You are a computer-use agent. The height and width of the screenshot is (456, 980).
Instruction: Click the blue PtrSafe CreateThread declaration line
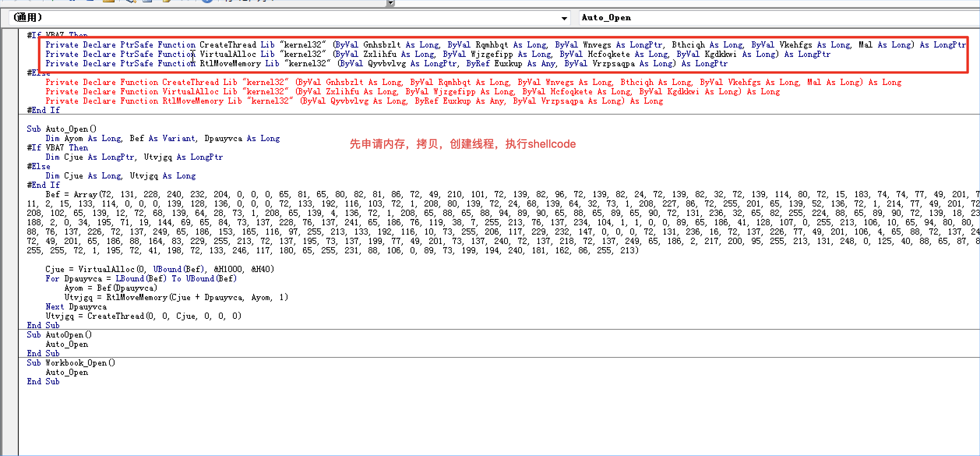pyautogui.click(x=506, y=45)
